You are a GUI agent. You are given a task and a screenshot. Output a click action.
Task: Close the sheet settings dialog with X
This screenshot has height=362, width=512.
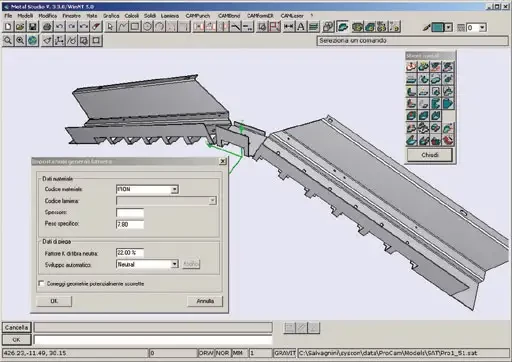(223, 161)
